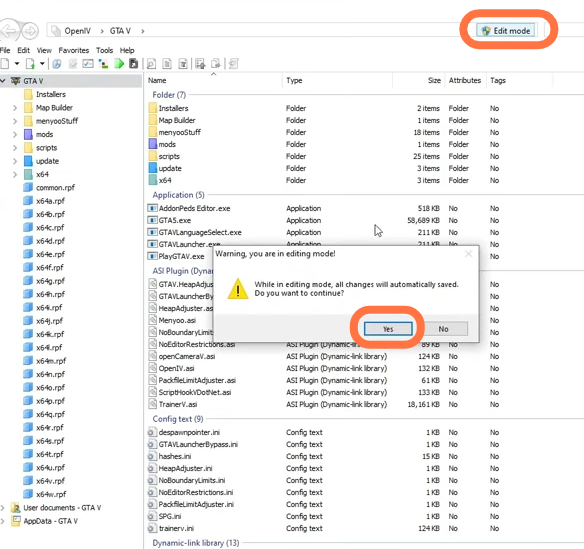Image resolution: width=584 pixels, height=549 pixels.
Task: Select the Installers folder in the file list
Action: pos(173,108)
